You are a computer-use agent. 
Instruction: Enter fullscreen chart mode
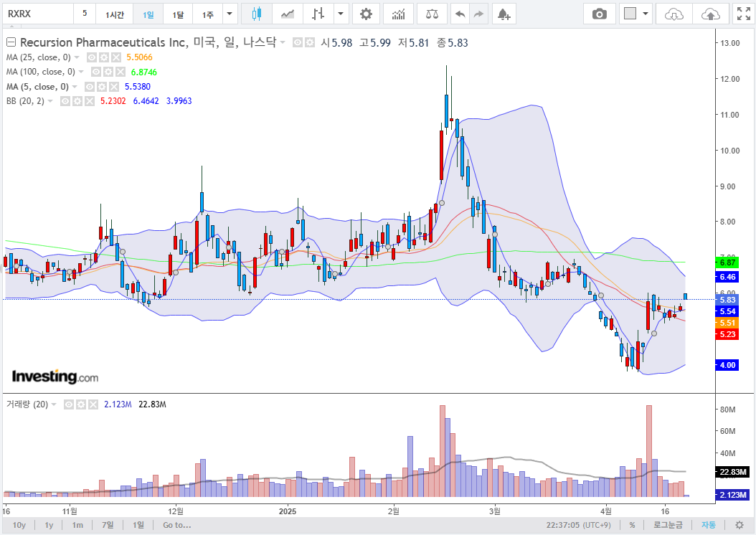tap(744, 14)
